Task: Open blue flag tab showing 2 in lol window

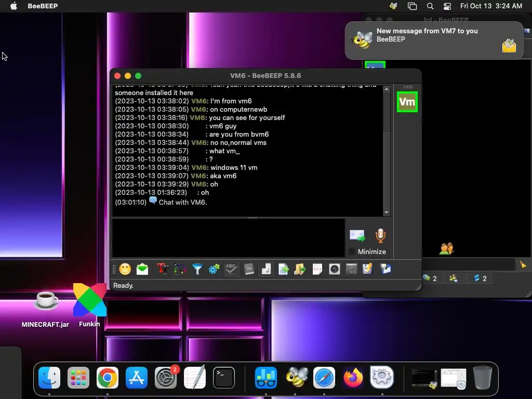Action: [x=481, y=278]
